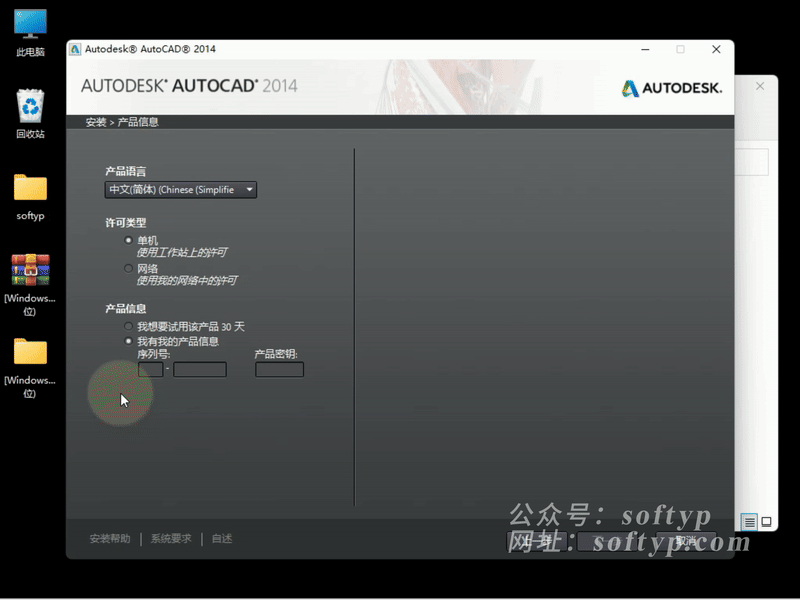Select the softyp folder on desktop

tap(30, 196)
